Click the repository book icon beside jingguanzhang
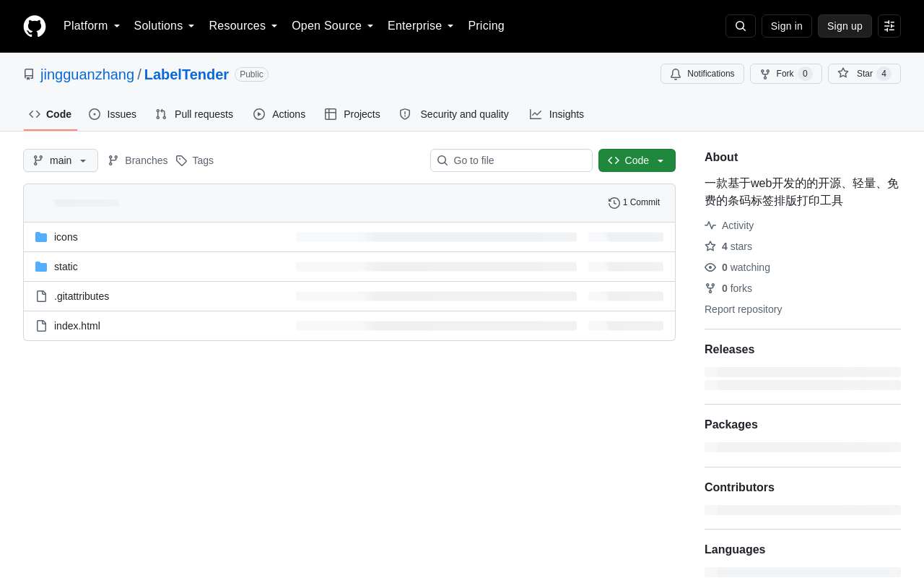This screenshot has height=578, width=924. 29,74
